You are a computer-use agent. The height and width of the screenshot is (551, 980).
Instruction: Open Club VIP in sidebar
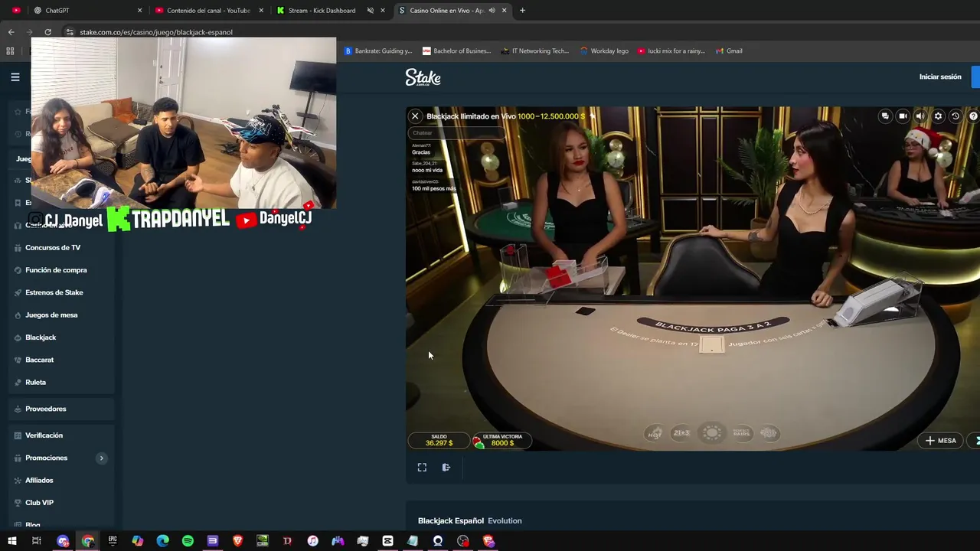tap(39, 503)
